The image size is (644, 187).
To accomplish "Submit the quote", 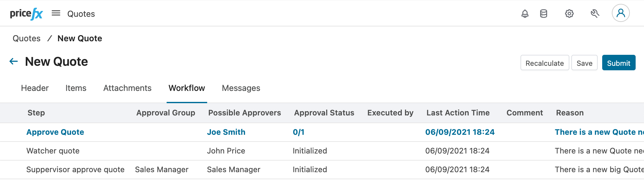I will coord(618,63).
